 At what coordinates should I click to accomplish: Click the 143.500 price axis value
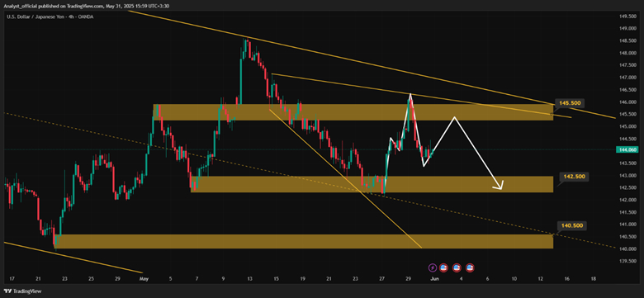coord(627,163)
